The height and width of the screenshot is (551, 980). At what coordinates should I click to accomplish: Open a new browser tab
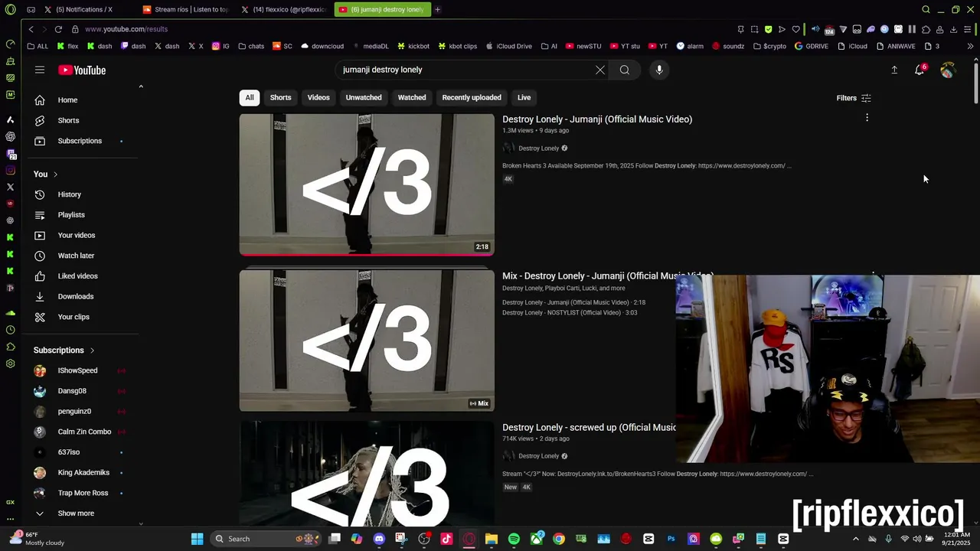438,9
